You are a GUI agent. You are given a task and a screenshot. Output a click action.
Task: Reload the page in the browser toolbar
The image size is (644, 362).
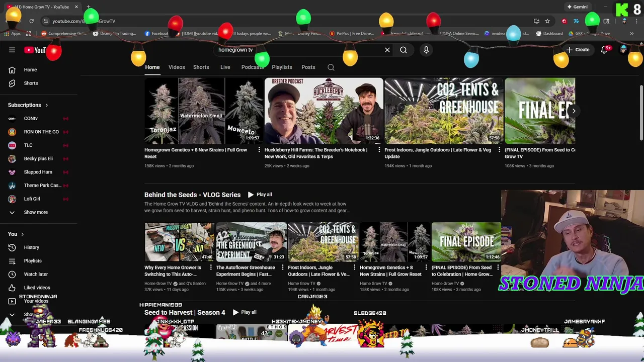(31, 21)
